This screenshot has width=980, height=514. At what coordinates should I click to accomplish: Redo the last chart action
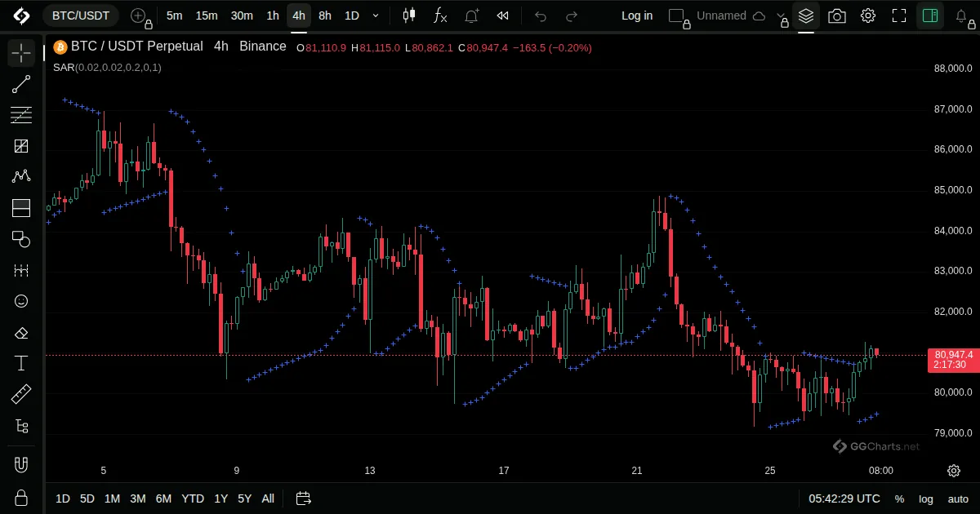point(572,16)
